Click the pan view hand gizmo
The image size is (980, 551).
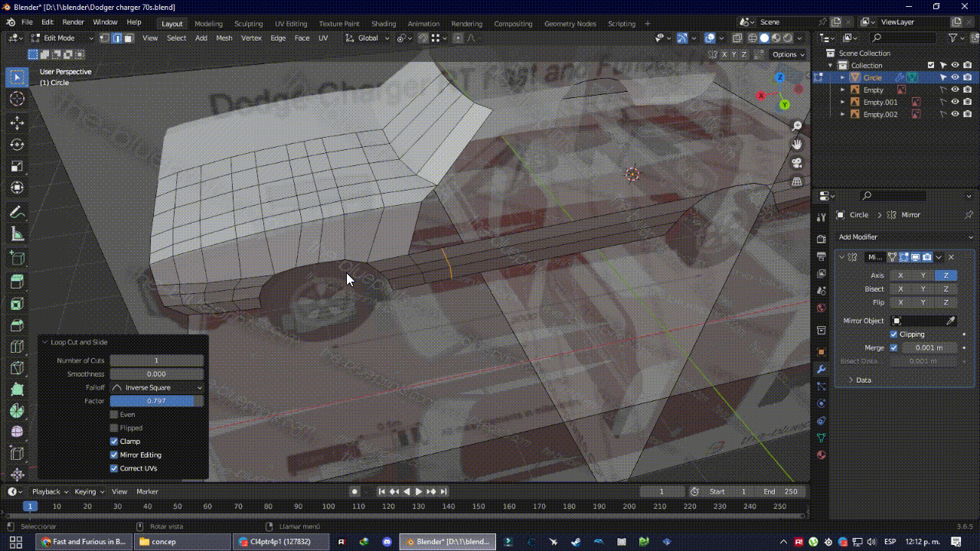pyautogui.click(x=797, y=144)
